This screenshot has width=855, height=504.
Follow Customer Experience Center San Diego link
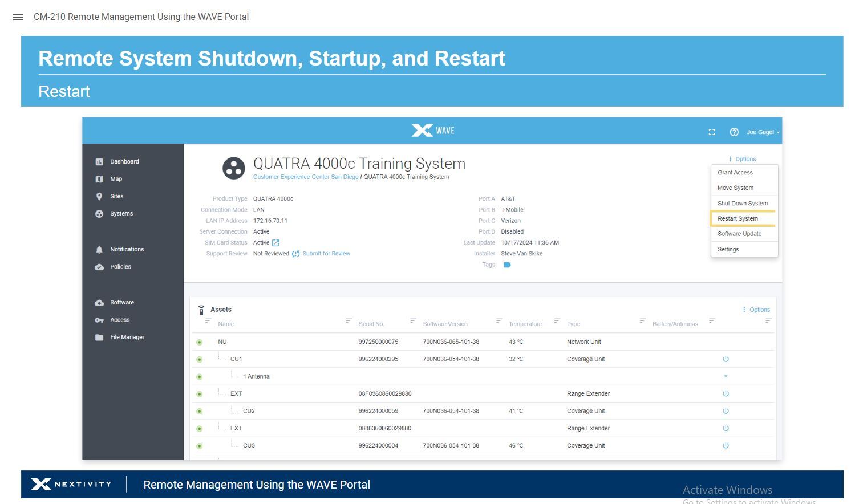pyautogui.click(x=306, y=177)
